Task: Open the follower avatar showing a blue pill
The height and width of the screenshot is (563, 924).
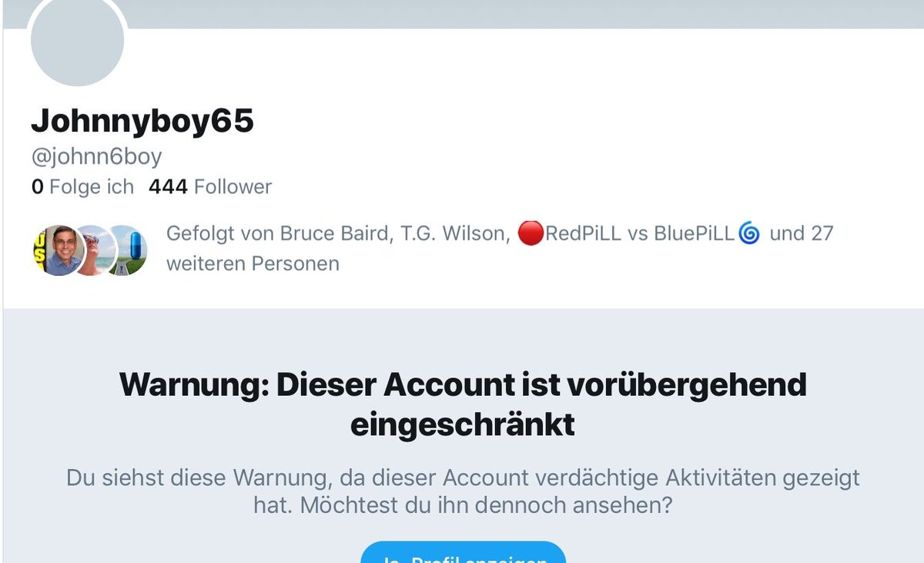Action: click(x=128, y=250)
